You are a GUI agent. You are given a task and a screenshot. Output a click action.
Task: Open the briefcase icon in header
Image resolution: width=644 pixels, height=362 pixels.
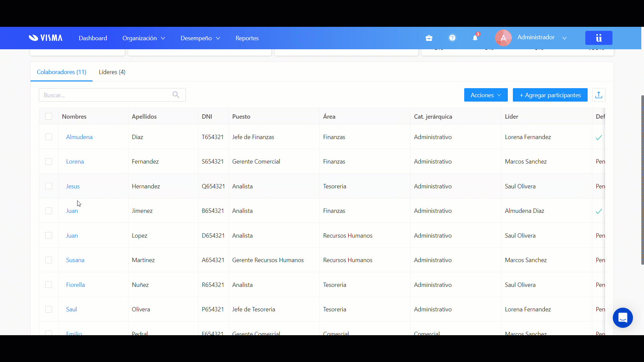429,38
